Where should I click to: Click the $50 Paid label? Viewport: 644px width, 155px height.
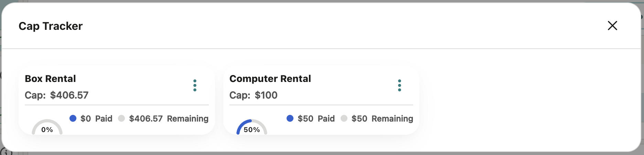coord(316,119)
